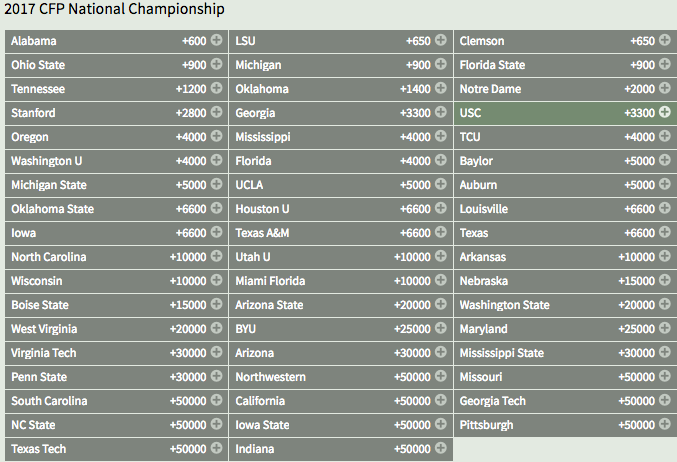Click the plus icon beside Clemson +650
Viewport: 677px width, 462px height.
pos(665,40)
